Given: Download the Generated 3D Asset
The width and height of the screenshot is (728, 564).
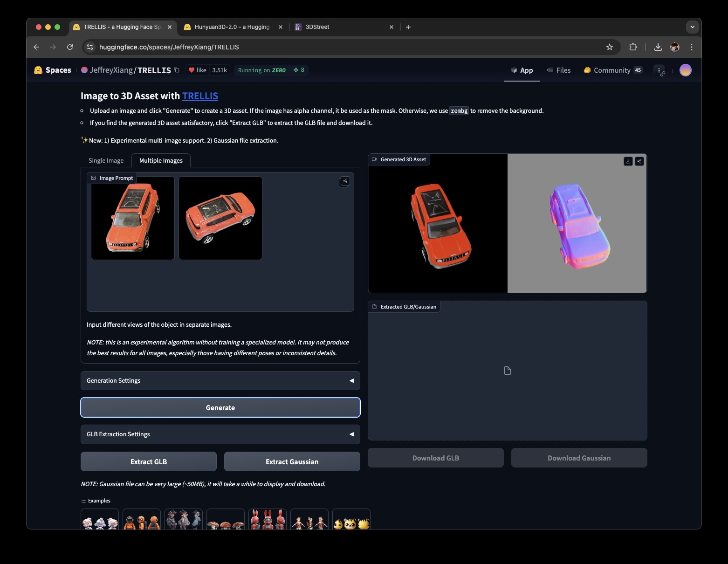Looking at the screenshot, I should click(628, 161).
